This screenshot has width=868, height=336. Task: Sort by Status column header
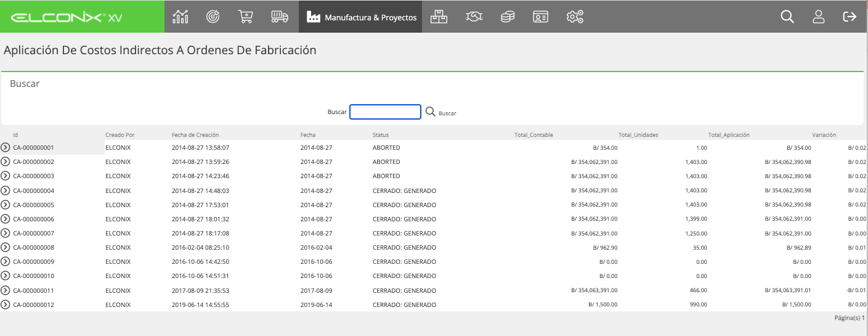381,134
